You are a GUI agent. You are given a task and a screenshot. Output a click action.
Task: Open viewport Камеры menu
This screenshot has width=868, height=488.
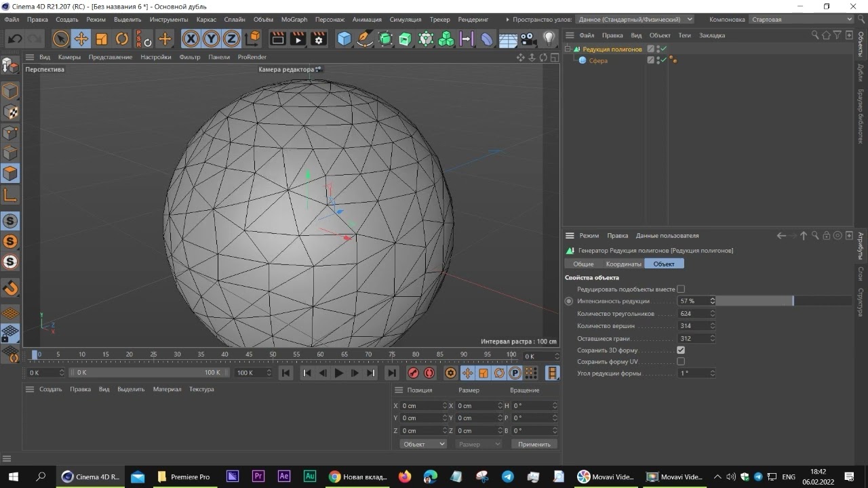(69, 58)
